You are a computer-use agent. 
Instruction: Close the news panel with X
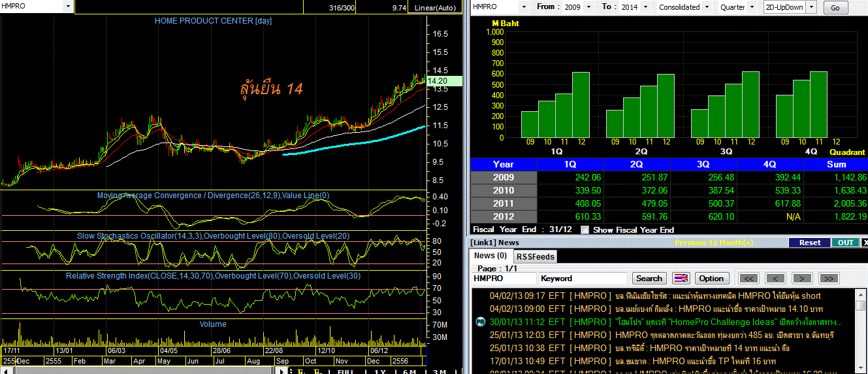865,242
